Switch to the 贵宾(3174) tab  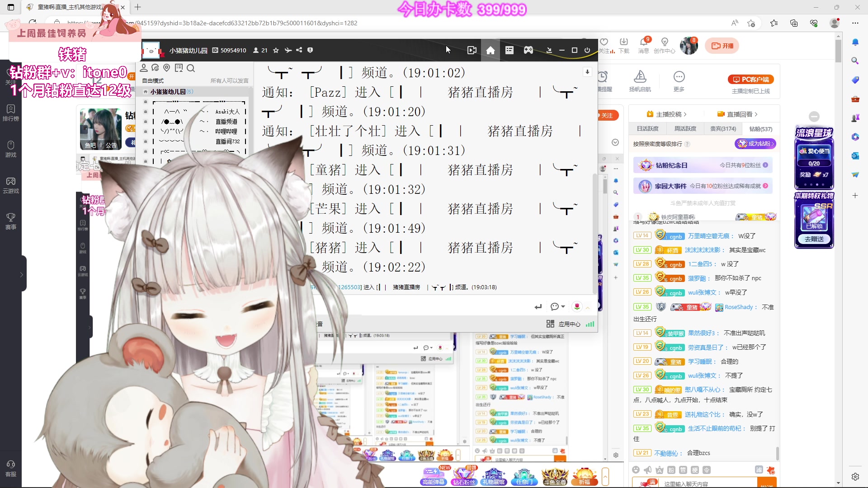point(724,129)
